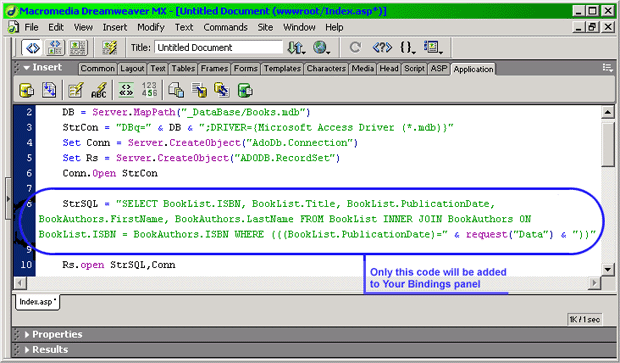Switch to the Frames insert tab
This screenshot has width=620, height=363.
214,69
